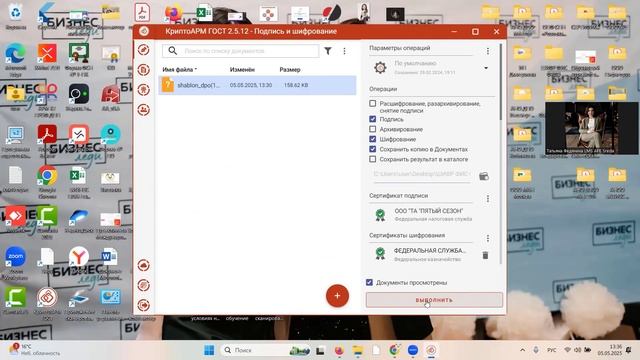Click the Windows taskbar Поиск box
Image resolution: width=640 pixels, height=360 pixels.
tap(265, 350)
